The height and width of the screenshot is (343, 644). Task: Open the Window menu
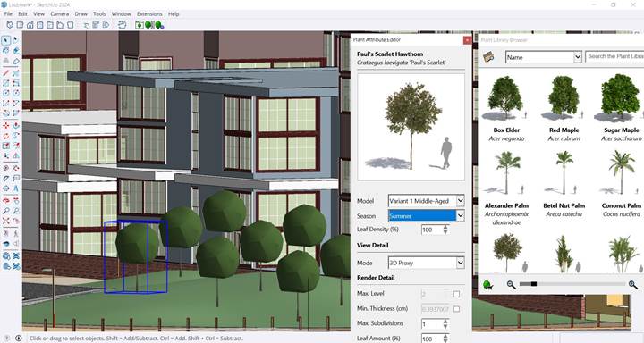[121, 14]
